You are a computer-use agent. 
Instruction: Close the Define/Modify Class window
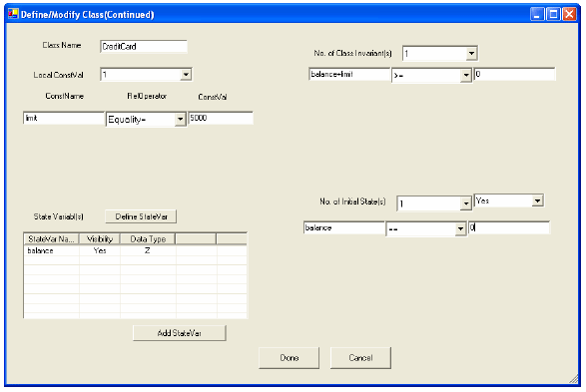[x=569, y=14]
